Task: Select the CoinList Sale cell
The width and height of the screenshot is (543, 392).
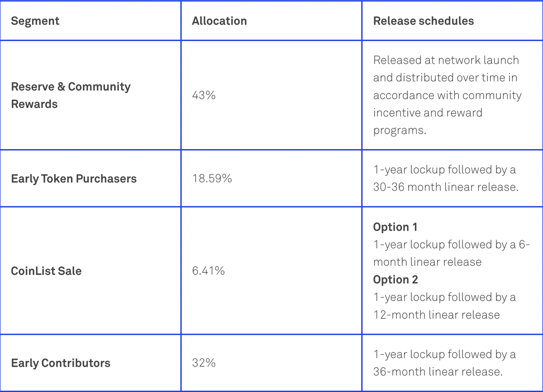Action: [x=46, y=271]
